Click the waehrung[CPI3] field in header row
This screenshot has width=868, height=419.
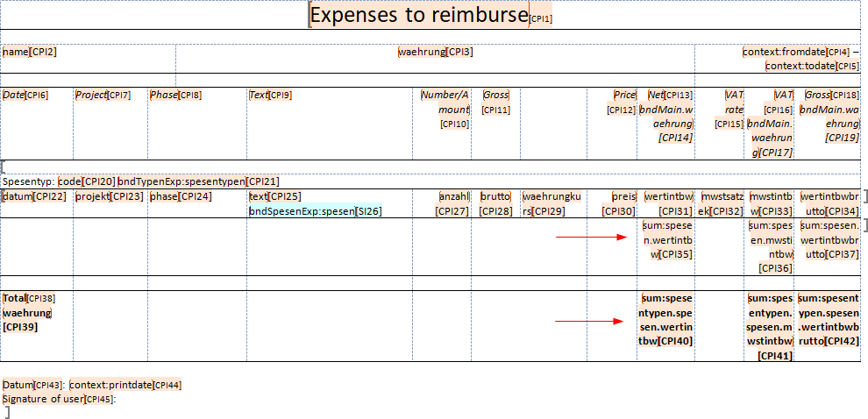pyautogui.click(x=435, y=53)
